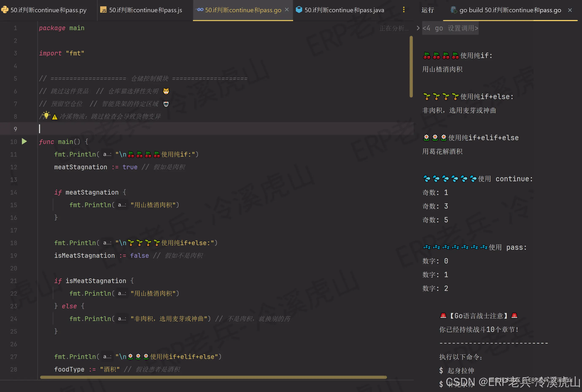
Task: Click the go build run configuration icon
Action: [454, 10]
